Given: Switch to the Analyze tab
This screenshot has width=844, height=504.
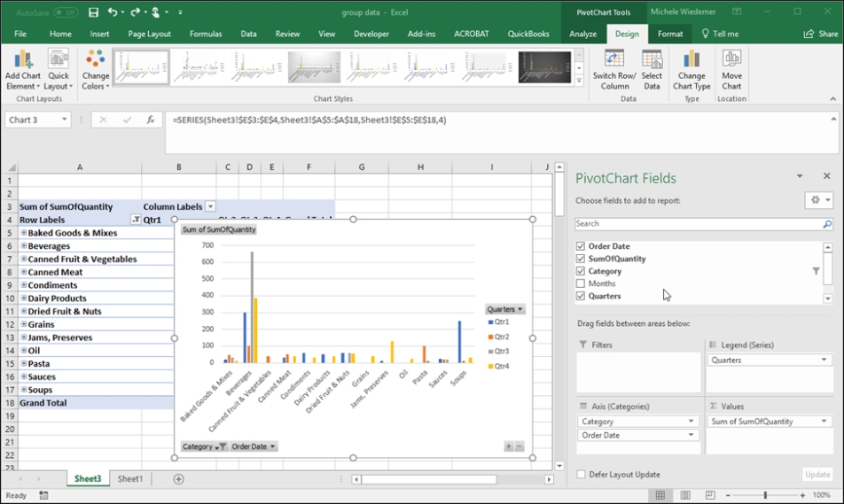Looking at the screenshot, I should point(583,34).
